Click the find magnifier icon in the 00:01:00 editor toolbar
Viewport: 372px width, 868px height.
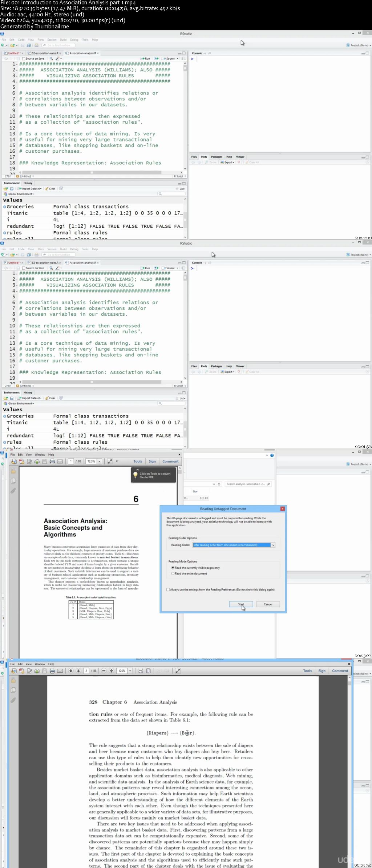(x=51, y=59)
